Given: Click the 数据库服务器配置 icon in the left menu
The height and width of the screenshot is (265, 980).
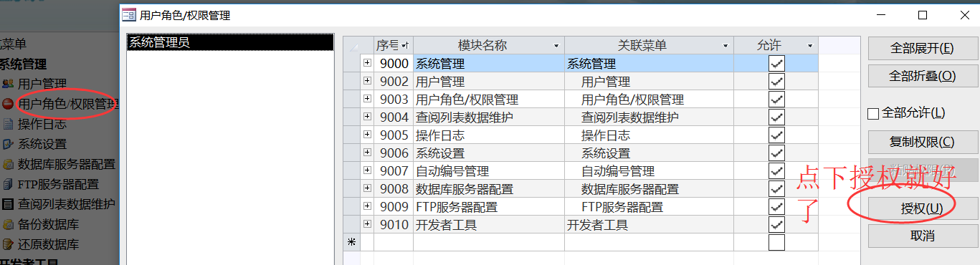Looking at the screenshot, I should tap(8, 164).
